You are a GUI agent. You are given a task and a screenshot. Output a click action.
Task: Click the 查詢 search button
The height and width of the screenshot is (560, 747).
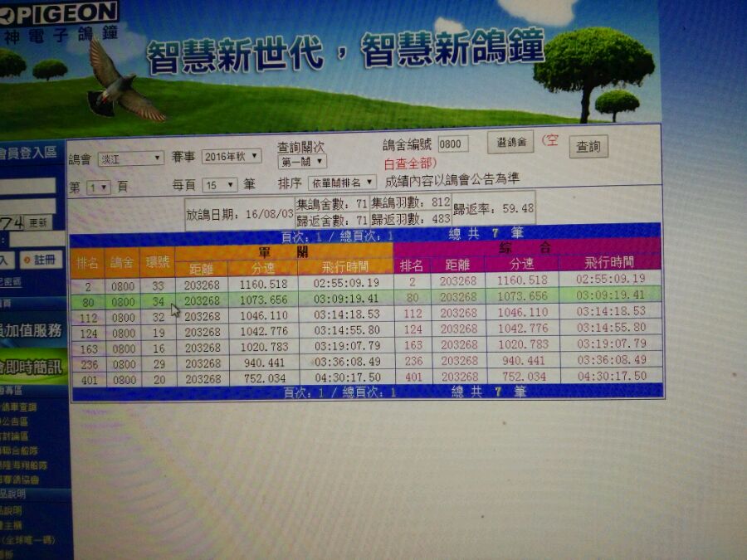coord(588,146)
